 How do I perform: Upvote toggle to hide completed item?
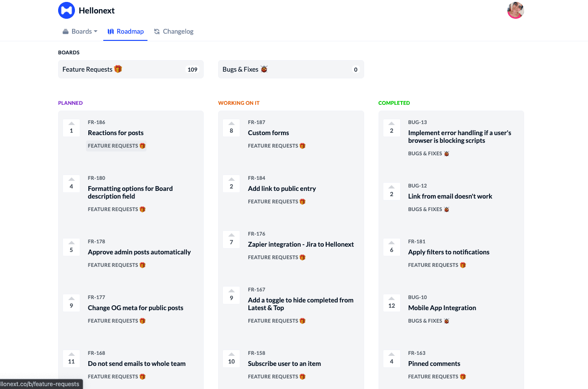click(x=232, y=295)
